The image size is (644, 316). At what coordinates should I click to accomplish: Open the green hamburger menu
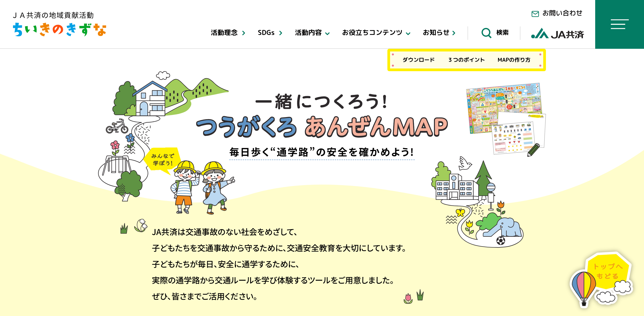click(619, 24)
